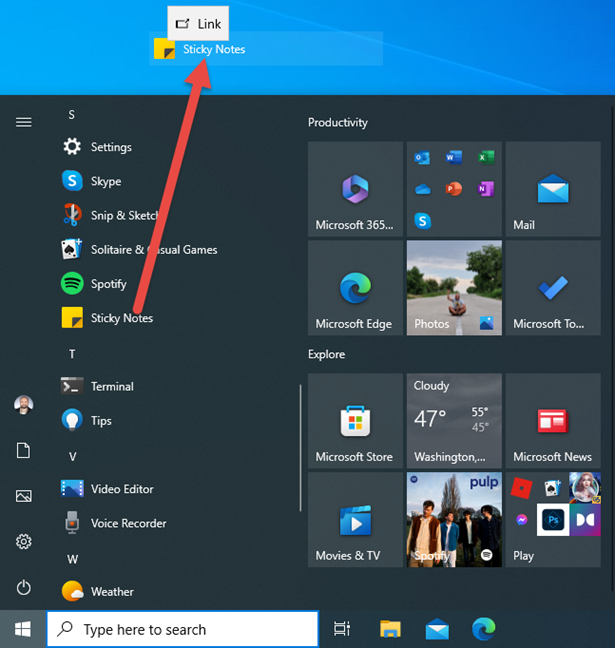Open Roblox icon in the Play tile
615x648 pixels.
tap(521, 488)
